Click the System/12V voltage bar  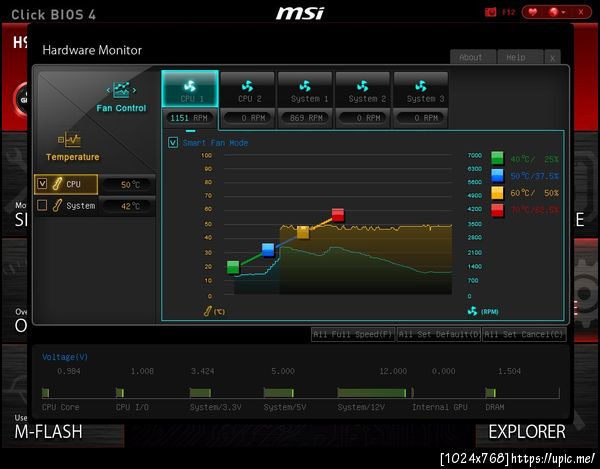tap(372, 393)
